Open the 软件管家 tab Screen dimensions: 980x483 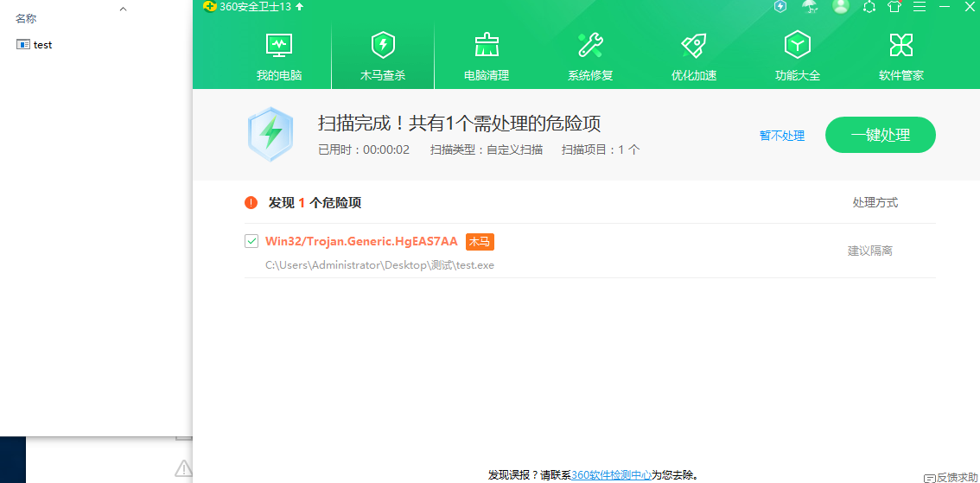pyautogui.click(x=901, y=57)
